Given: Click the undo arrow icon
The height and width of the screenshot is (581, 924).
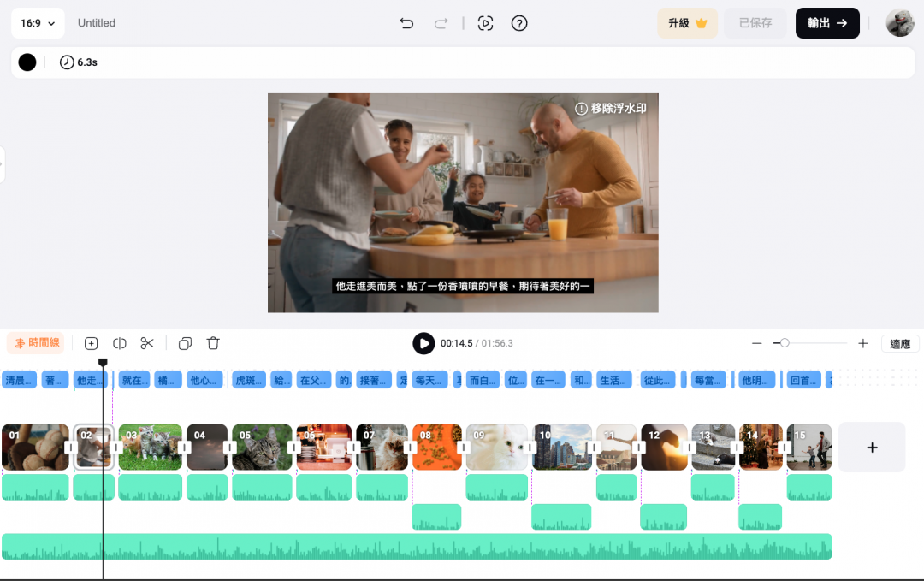Looking at the screenshot, I should click(x=406, y=23).
